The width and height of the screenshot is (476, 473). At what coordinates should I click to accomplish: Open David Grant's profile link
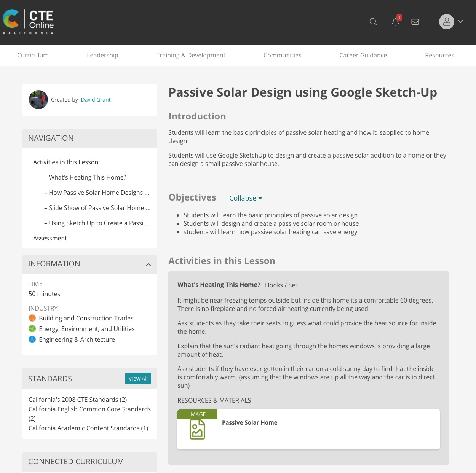coord(96,100)
